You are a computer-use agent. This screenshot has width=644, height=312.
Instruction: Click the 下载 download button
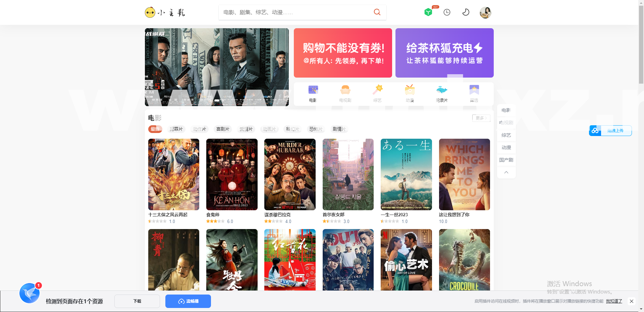point(137,301)
